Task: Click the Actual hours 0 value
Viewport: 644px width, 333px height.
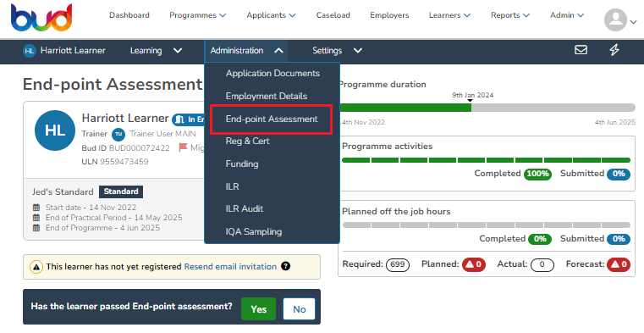Action: coord(542,264)
